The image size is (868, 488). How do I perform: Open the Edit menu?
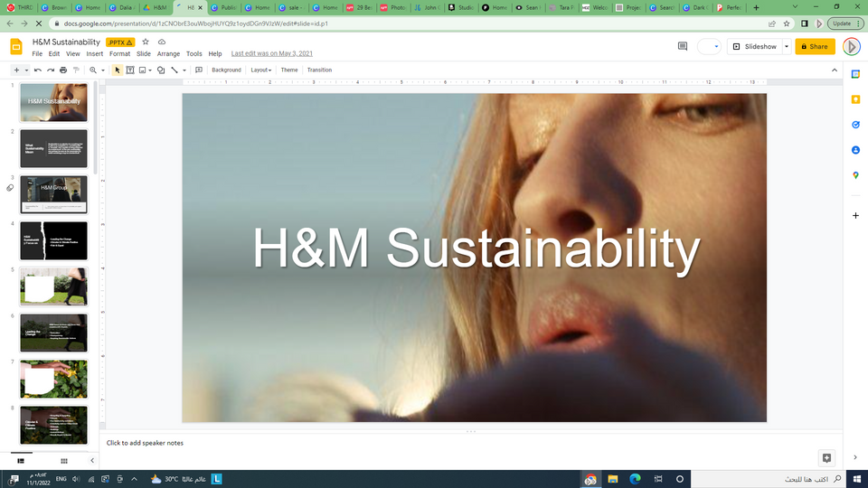(x=53, y=53)
